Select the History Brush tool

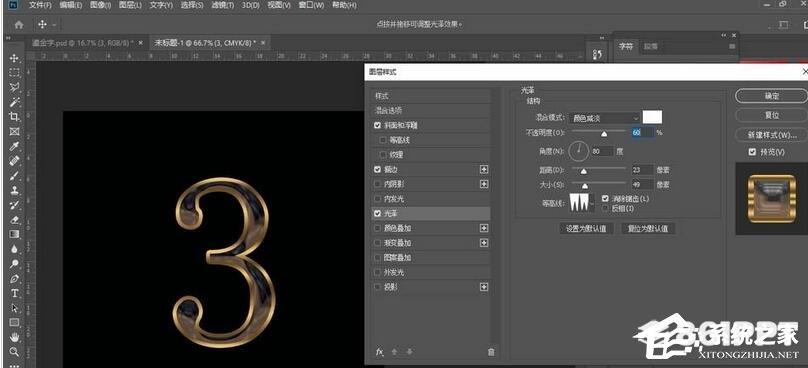coord(14,205)
